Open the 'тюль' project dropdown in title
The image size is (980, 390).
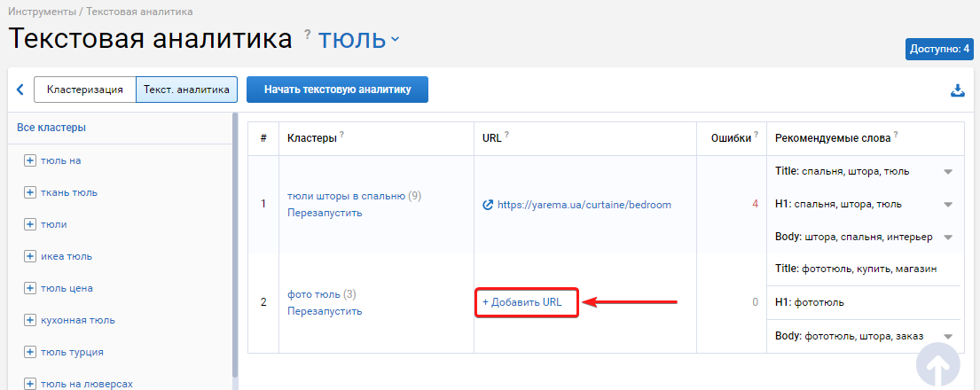[359, 39]
